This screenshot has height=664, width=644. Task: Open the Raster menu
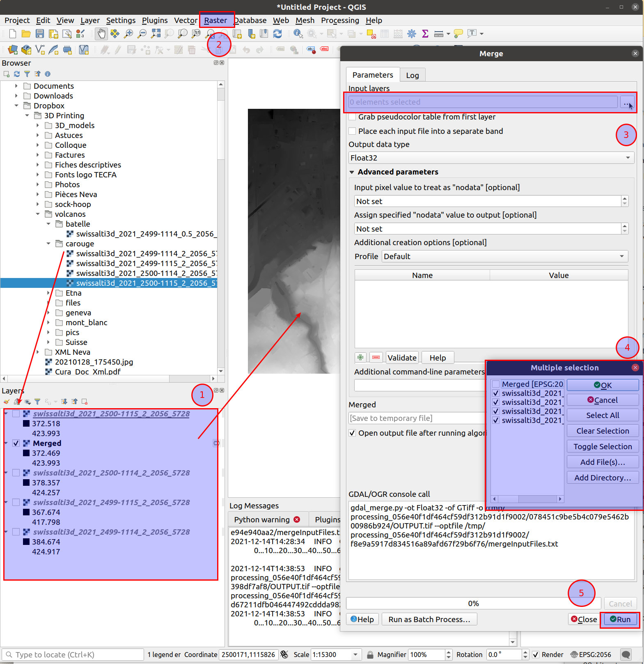(x=215, y=20)
